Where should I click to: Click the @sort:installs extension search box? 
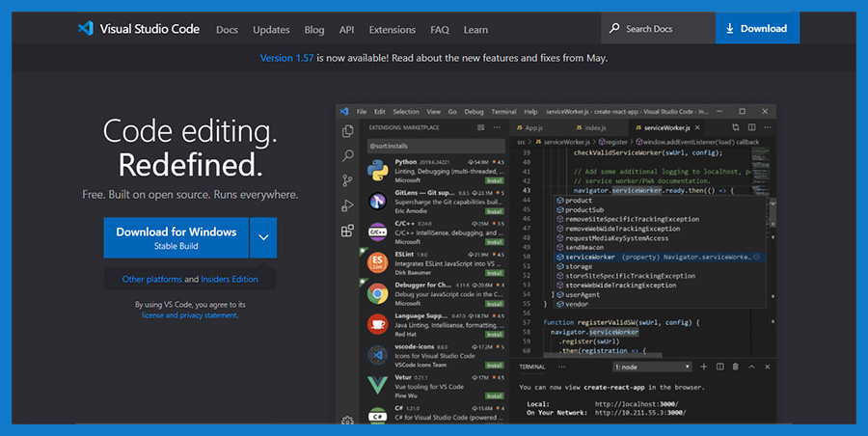click(436, 146)
